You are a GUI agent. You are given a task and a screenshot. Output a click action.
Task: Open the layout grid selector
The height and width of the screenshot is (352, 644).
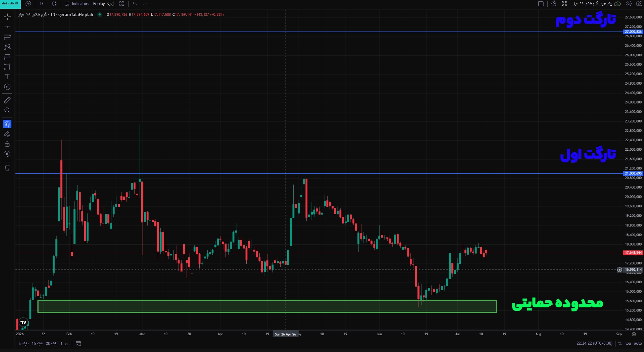pyautogui.click(x=122, y=4)
